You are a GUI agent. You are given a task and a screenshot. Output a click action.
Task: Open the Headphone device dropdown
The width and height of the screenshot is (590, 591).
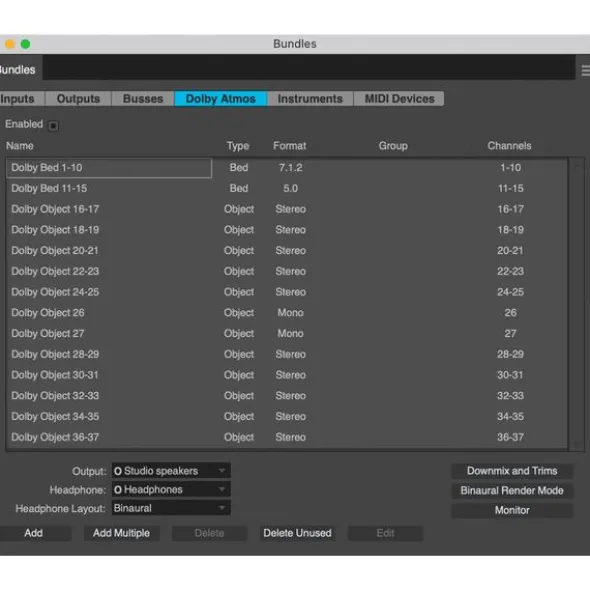pos(171,490)
